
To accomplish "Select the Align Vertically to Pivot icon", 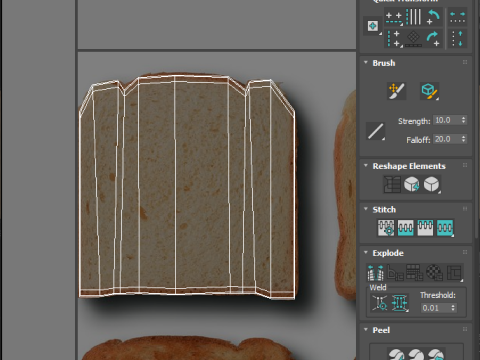I will point(394,38).
